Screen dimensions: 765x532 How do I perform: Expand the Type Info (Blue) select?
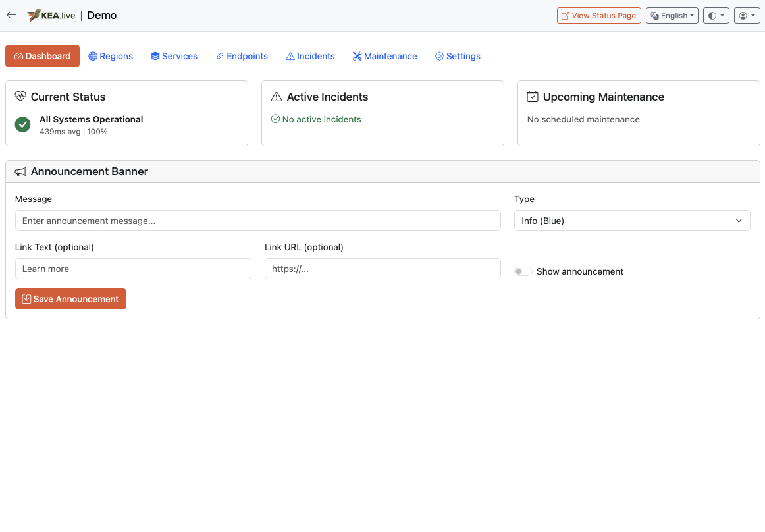click(x=632, y=221)
